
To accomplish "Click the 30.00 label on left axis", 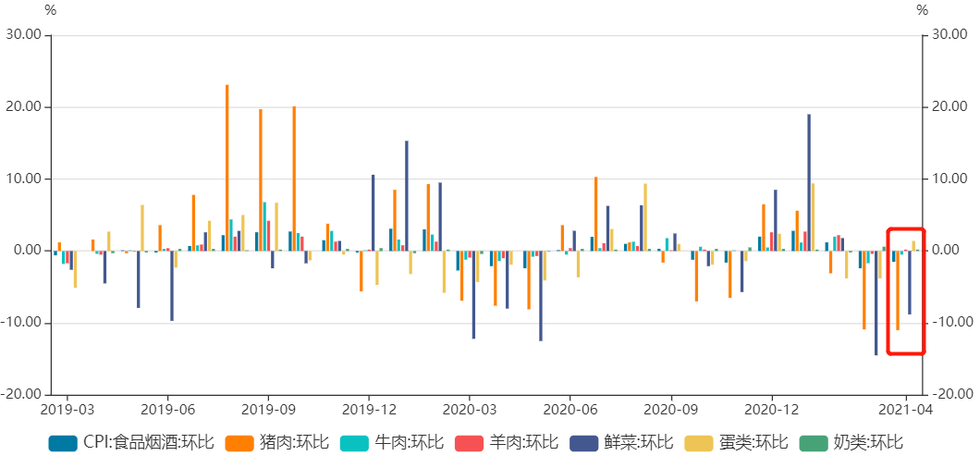I will tap(23, 35).
